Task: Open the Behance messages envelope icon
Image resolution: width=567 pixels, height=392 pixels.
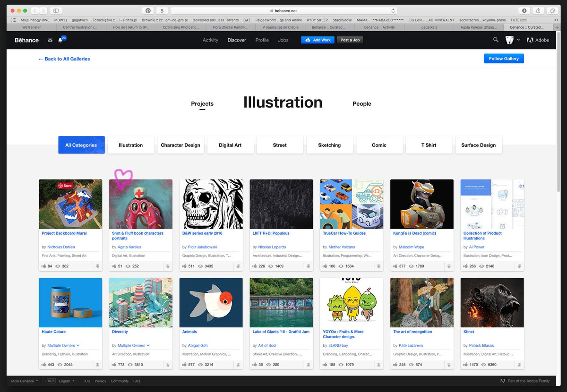Action: (50, 40)
